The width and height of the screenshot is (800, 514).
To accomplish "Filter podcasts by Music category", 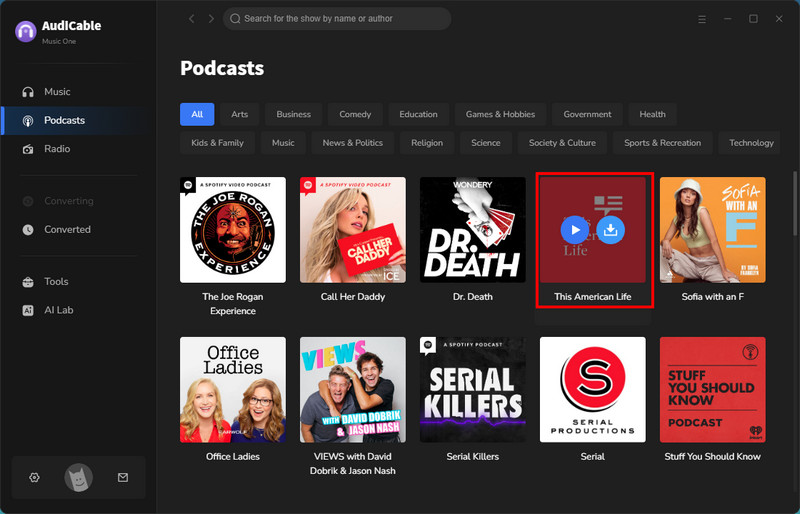I will 283,143.
